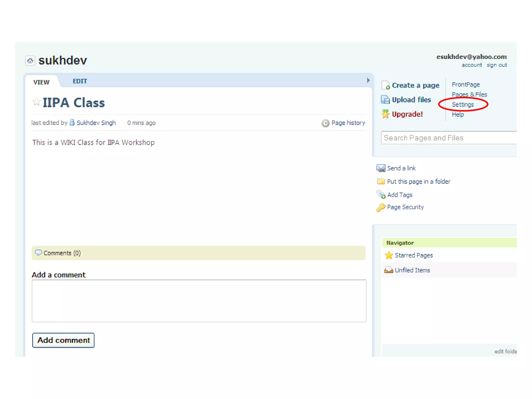Viewport: 532px width, 399px height.
Task: Expand Starred Pages in Navigator
Action: (x=414, y=255)
